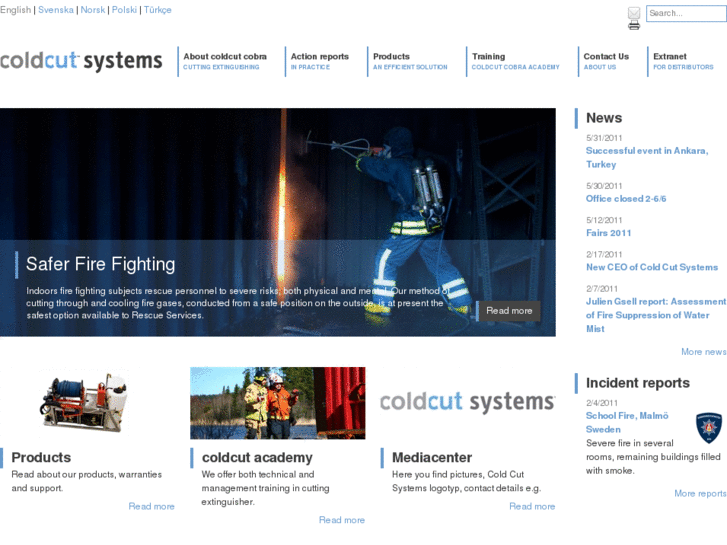Focus the Search input field

coord(686,13)
